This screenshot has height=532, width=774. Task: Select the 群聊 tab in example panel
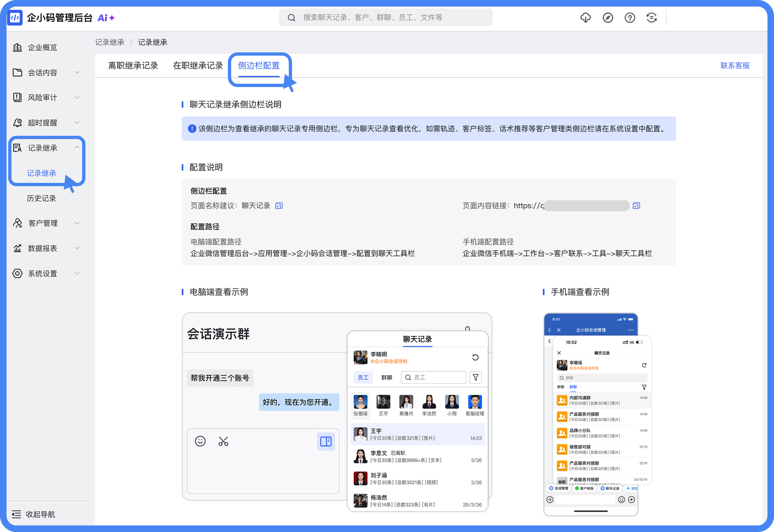pyautogui.click(x=387, y=377)
